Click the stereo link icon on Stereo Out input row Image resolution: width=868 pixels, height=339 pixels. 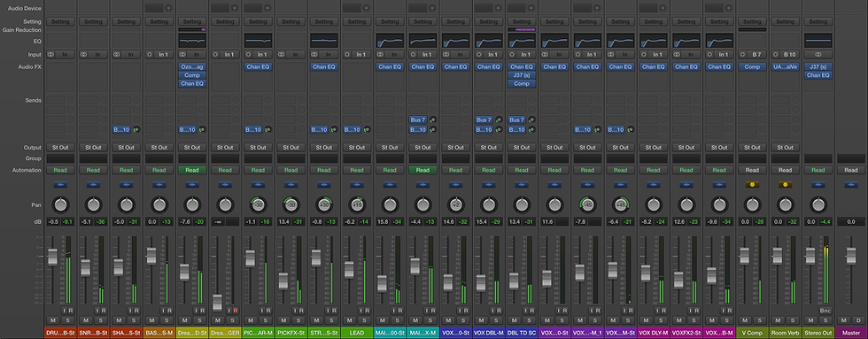818,55
